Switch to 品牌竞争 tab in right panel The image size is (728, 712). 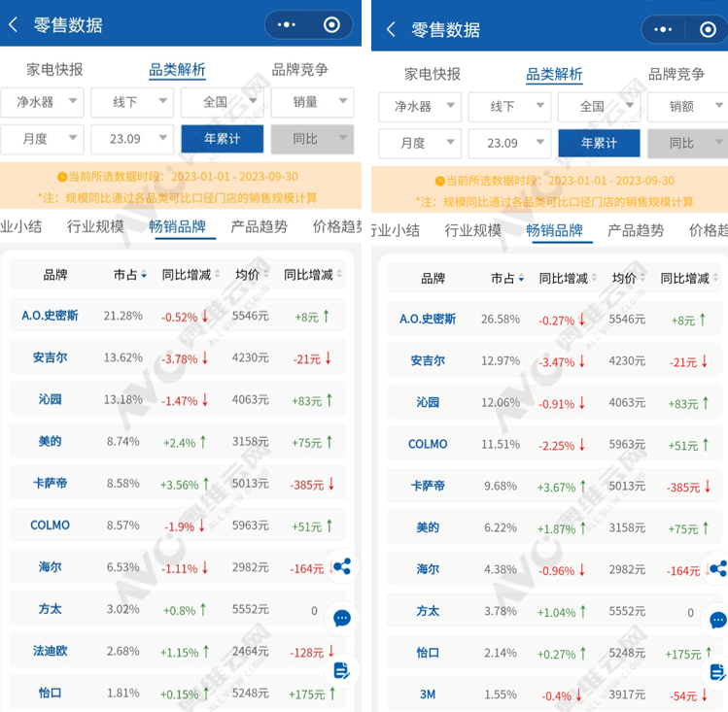point(676,74)
